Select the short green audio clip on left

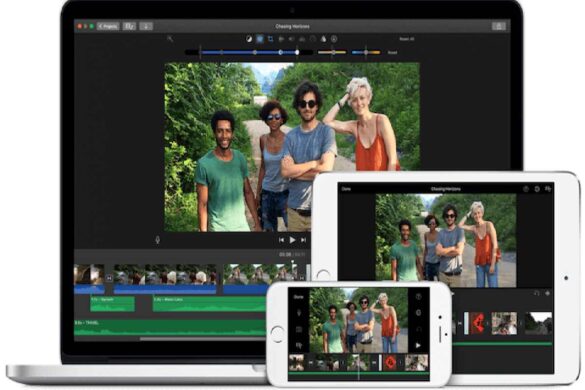pyautogui.click(x=112, y=304)
